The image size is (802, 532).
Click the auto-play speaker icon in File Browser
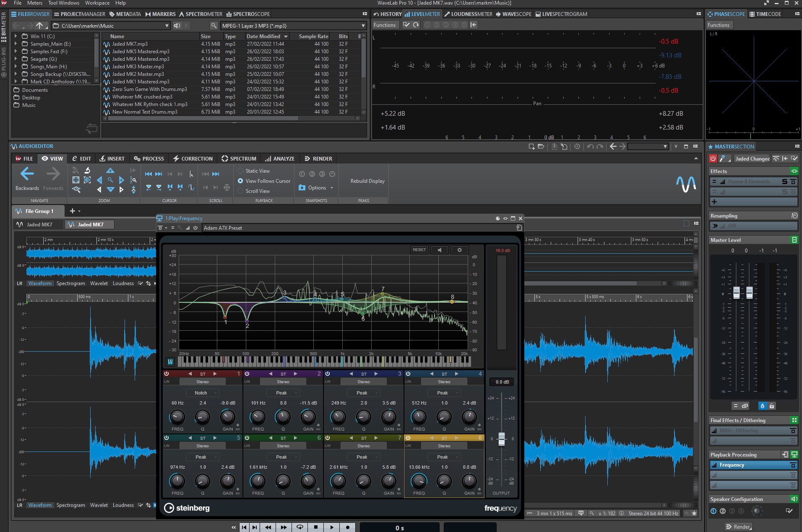pos(177,26)
